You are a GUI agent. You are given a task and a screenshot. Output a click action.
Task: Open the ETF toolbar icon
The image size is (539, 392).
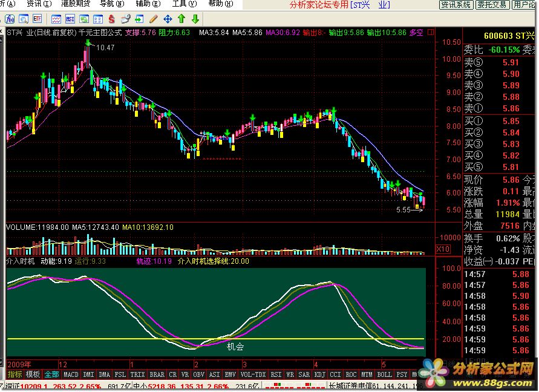click(x=37, y=19)
